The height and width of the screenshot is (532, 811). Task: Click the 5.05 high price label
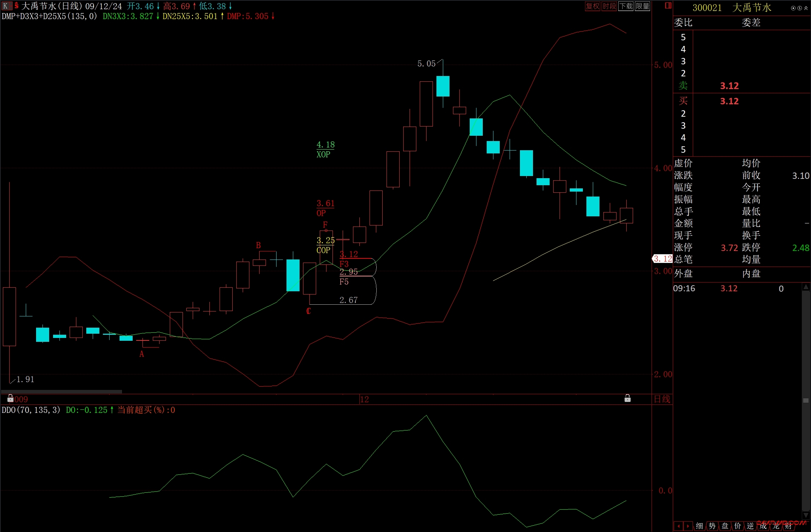(x=426, y=64)
